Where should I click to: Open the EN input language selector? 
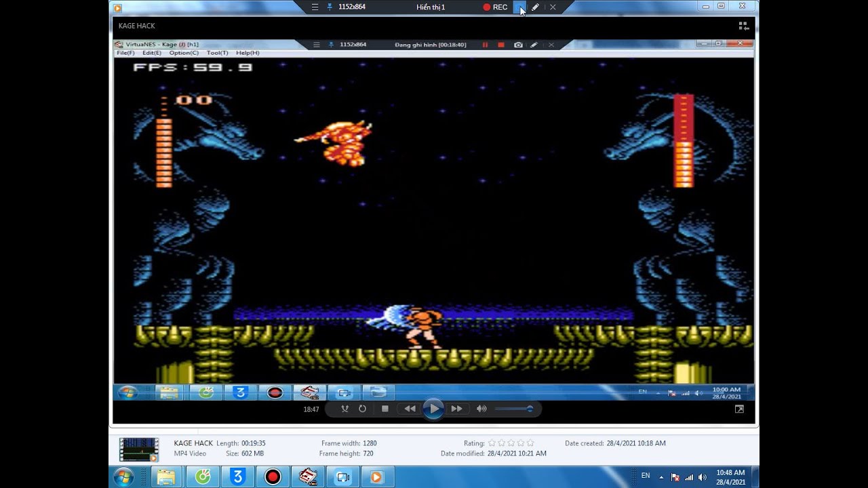pyautogui.click(x=646, y=476)
